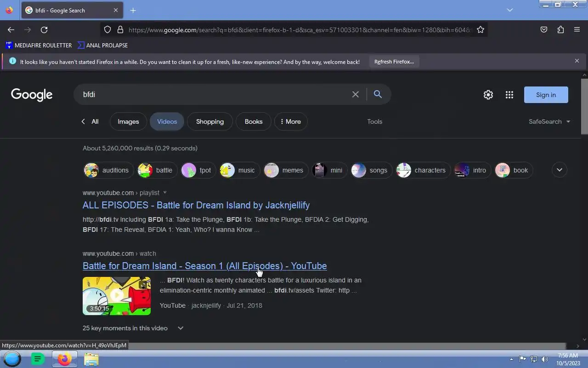The height and width of the screenshot is (368, 588).
Task: Open Battle for Dream Island Season 1 link
Action: tap(205, 266)
